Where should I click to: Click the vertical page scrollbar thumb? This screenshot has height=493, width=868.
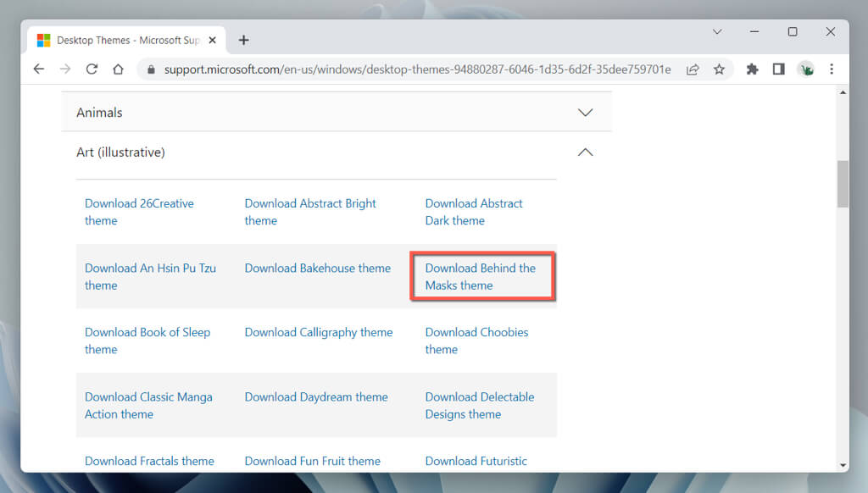tap(843, 184)
